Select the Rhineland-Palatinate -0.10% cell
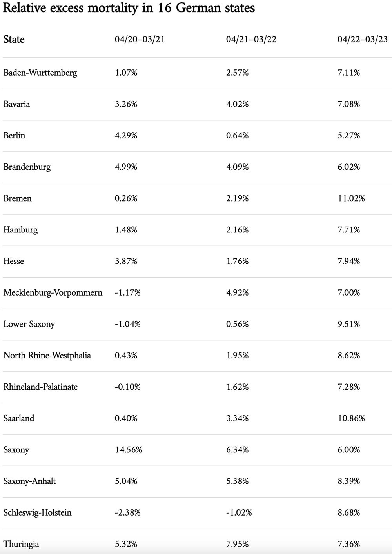This screenshot has width=392, height=554. tap(128, 387)
